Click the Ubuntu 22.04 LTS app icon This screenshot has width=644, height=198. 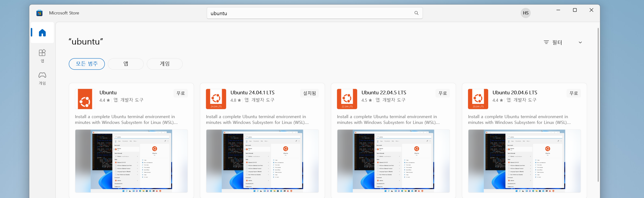(347, 99)
